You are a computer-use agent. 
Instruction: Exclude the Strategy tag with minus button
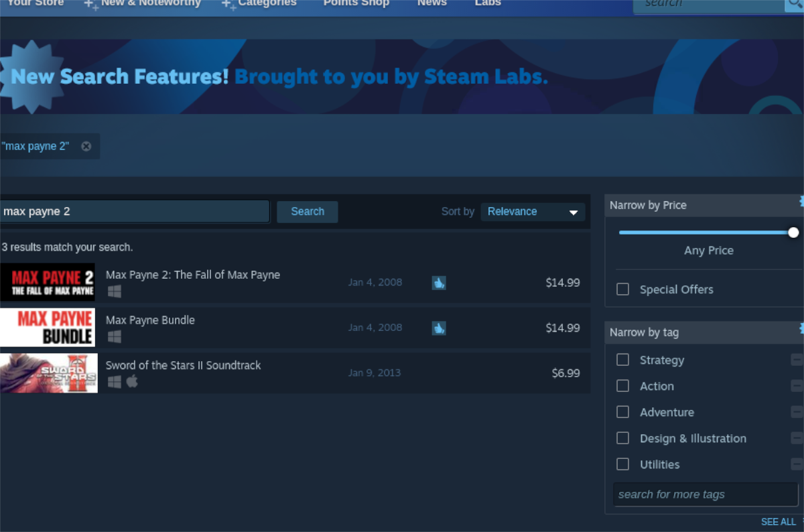(797, 360)
